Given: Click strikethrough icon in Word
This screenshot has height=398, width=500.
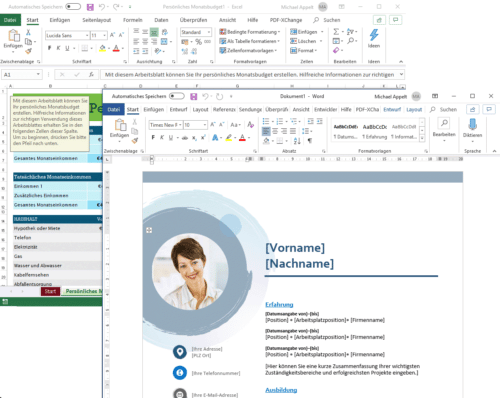Looking at the screenshot, I should coord(185,138).
